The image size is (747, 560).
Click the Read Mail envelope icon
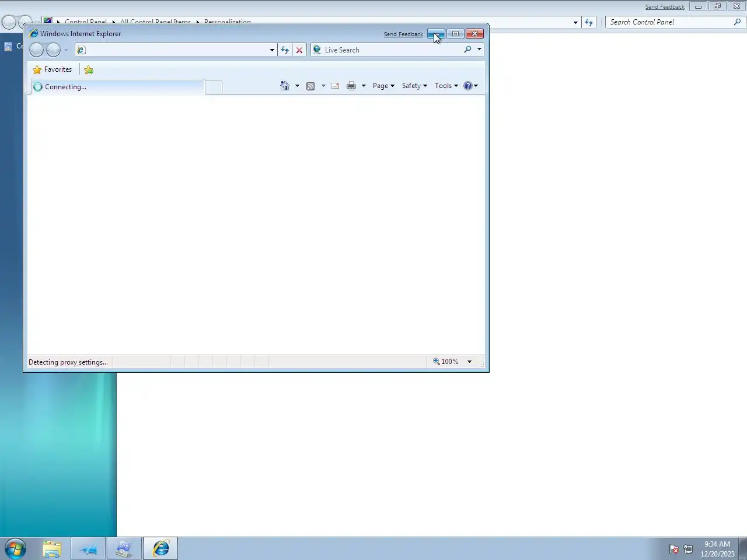[x=335, y=86]
